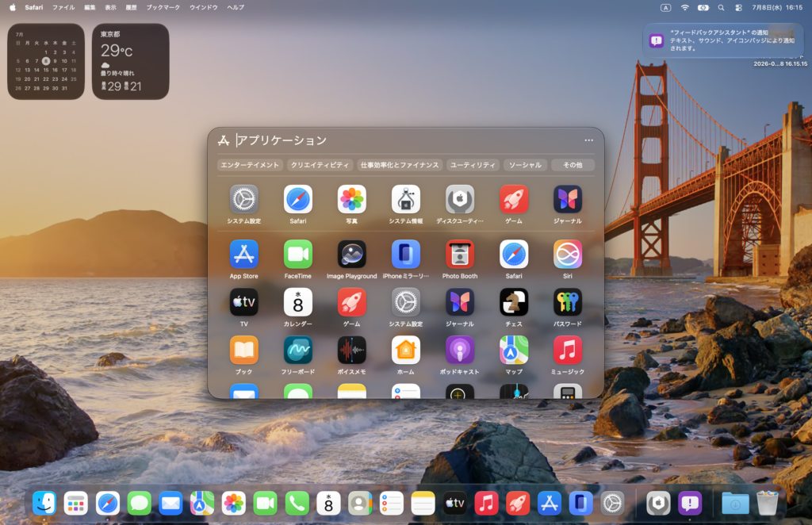This screenshot has height=525, width=812.
Task: Launch the チェス app
Action: pyautogui.click(x=514, y=302)
